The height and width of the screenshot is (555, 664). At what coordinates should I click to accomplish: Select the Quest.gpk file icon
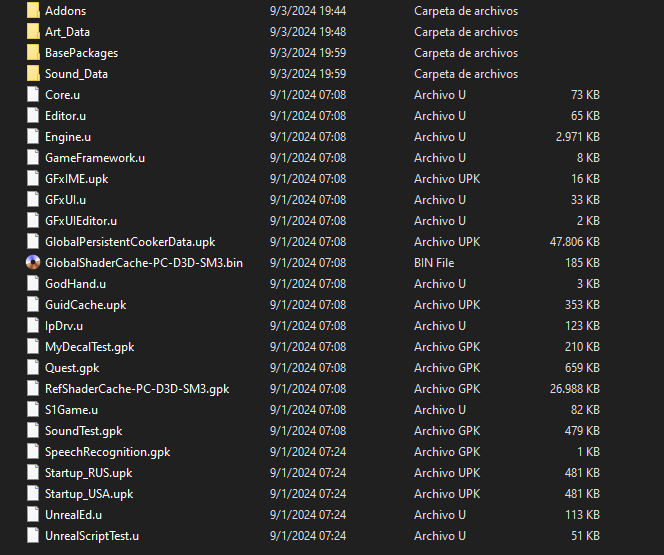(x=33, y=367)
